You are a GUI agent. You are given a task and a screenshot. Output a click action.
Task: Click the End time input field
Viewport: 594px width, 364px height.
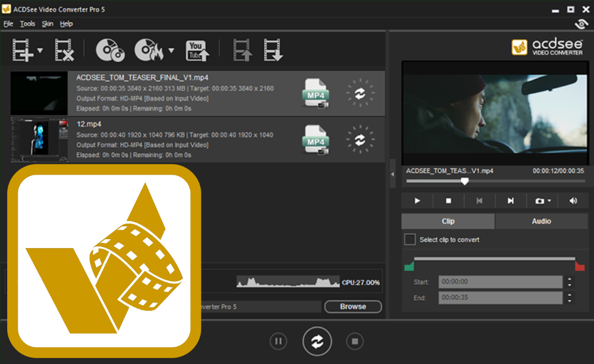click(x=500, y=298)
